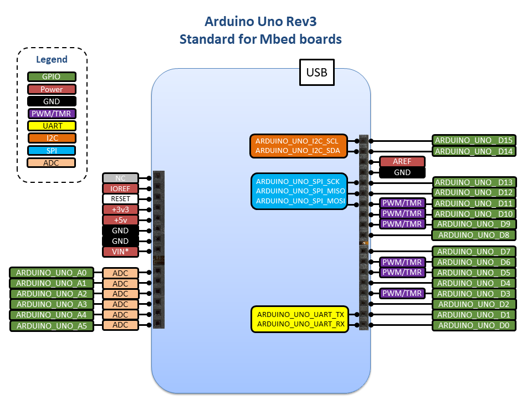The image size is (532, 399).
Task: Click ARDUINO_UNO_A5 label
Action: [52, 326]
